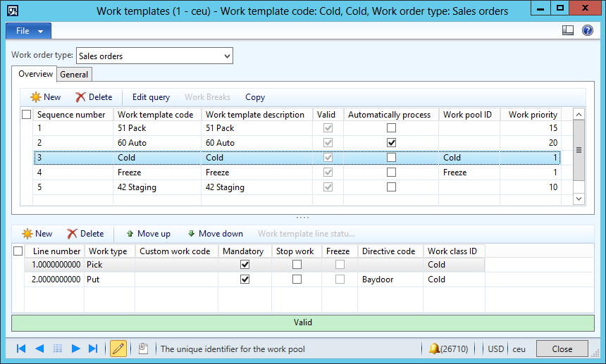Toggle the view layout icon
606x364 pixels.
(x=569, y=31)
